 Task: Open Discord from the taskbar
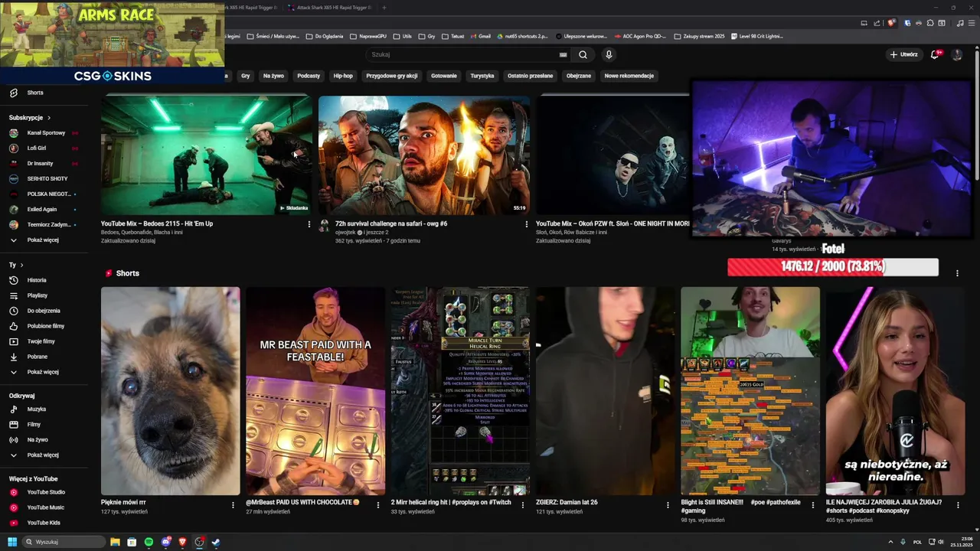pyautogui.click(x=165, y=542)
